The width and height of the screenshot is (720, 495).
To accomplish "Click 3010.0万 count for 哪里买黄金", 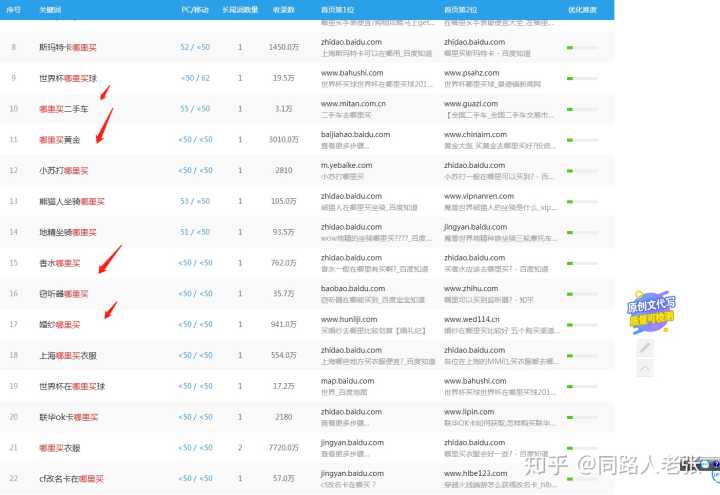I will click(x=284, y=140).
